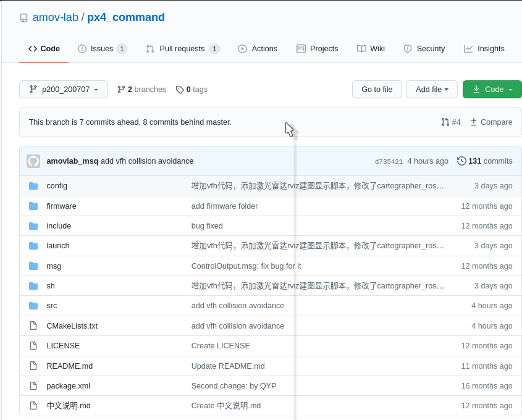Viewport: 522px width, 420px height.
Task: View the Security tab
Action: click(x=424, y=49)
